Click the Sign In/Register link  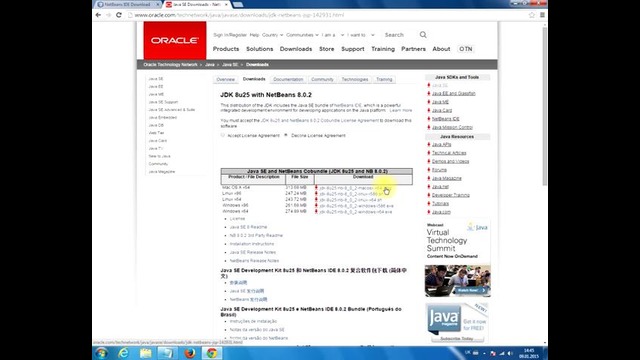point(230,35)
